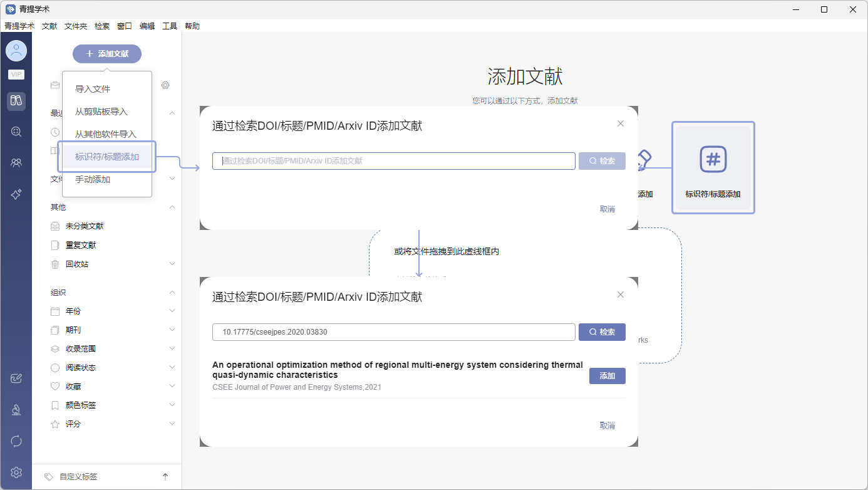Viewport: 868px width, 490px height.
Task: Expand the 颜色标签 group
Action: [172, 405]
